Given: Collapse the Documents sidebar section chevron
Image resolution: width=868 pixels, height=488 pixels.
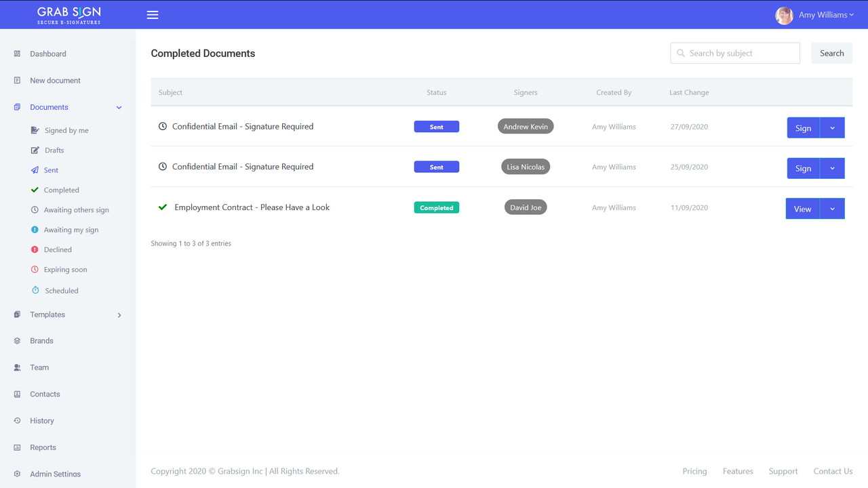Looking at the screenshot, I should 119,108.
